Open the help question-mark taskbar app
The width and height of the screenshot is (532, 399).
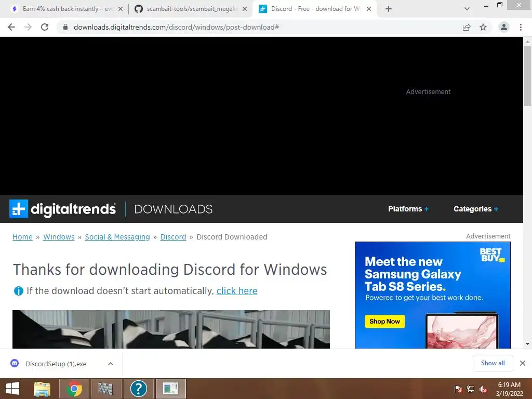tap(138, 389)
